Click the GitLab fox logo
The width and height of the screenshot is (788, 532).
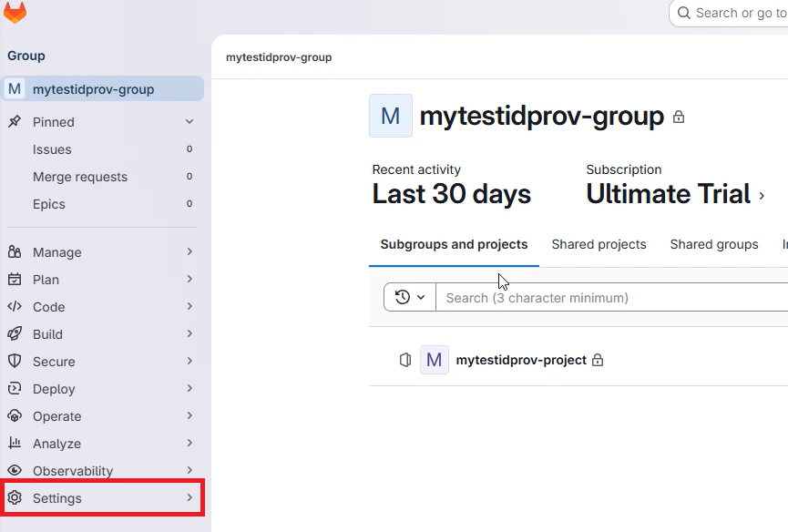pyautogui.click(x=15, y=12)
